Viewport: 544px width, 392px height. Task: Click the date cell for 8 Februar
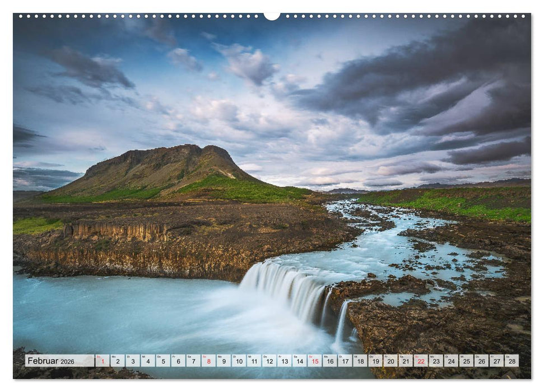(x=207, y=361)
